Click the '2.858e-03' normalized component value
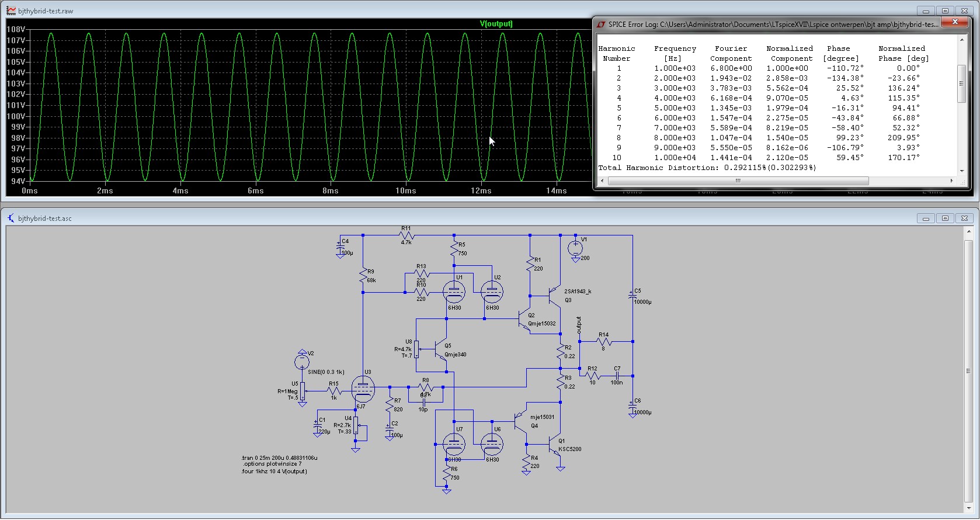This screenshot has height=520, width=980. pos(787,78)
